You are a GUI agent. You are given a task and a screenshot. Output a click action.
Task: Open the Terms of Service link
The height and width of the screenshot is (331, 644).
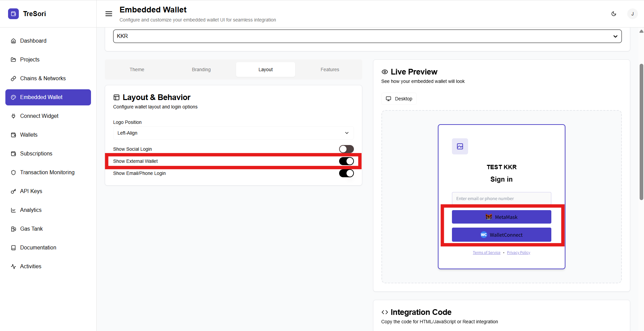(x=486, y=252)
